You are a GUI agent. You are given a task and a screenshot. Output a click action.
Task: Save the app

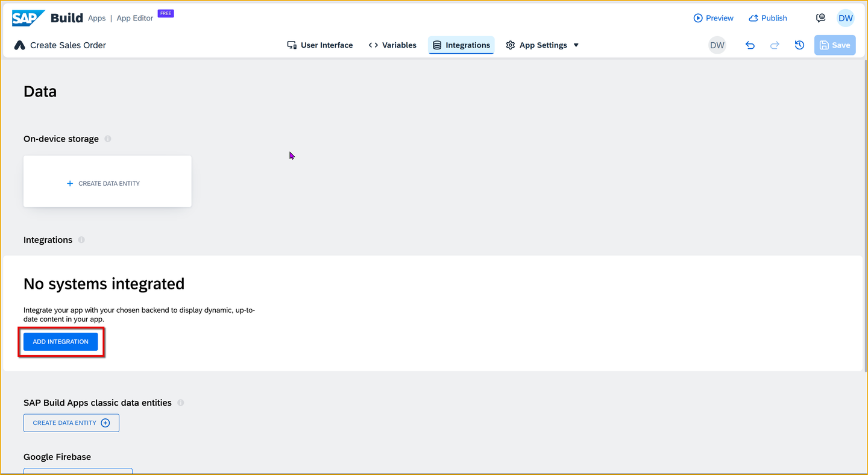point(835,45)
